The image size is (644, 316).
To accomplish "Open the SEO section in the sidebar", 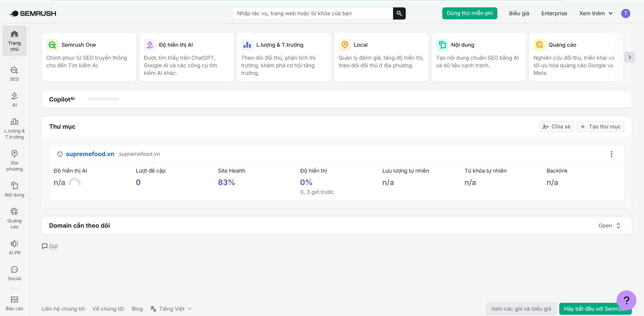I will [14, 74].
